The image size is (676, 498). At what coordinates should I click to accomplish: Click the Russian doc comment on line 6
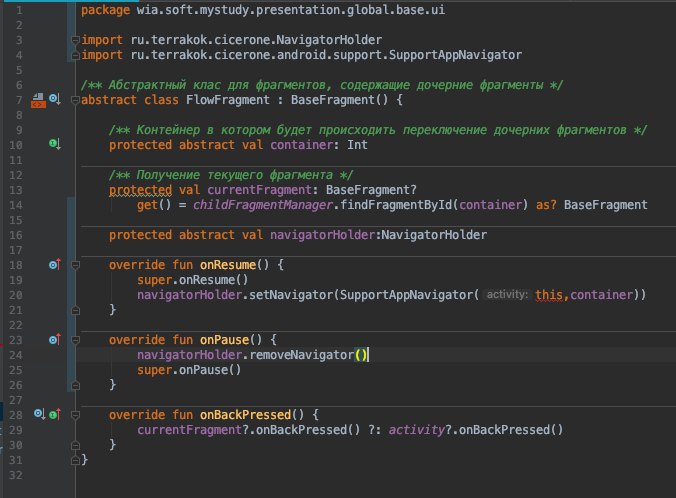point(322,85)
